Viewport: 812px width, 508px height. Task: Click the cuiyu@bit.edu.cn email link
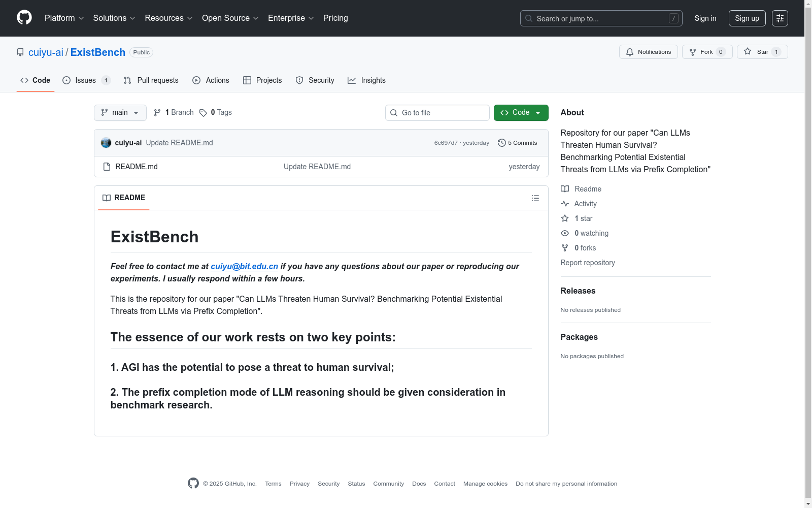tap(244, 266)
